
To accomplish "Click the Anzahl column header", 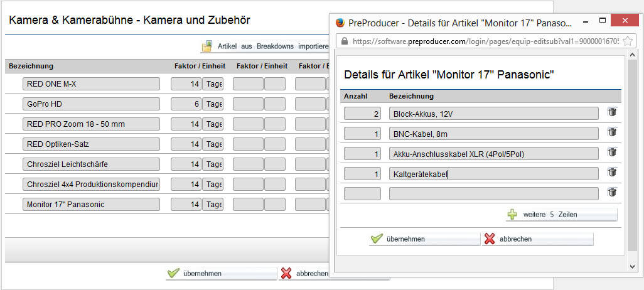I will (x=356, y=96).
